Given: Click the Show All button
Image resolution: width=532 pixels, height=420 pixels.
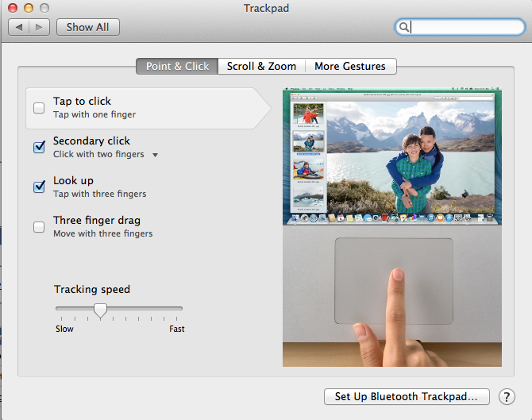Looking at the screenshot, I should coord(88,27).
